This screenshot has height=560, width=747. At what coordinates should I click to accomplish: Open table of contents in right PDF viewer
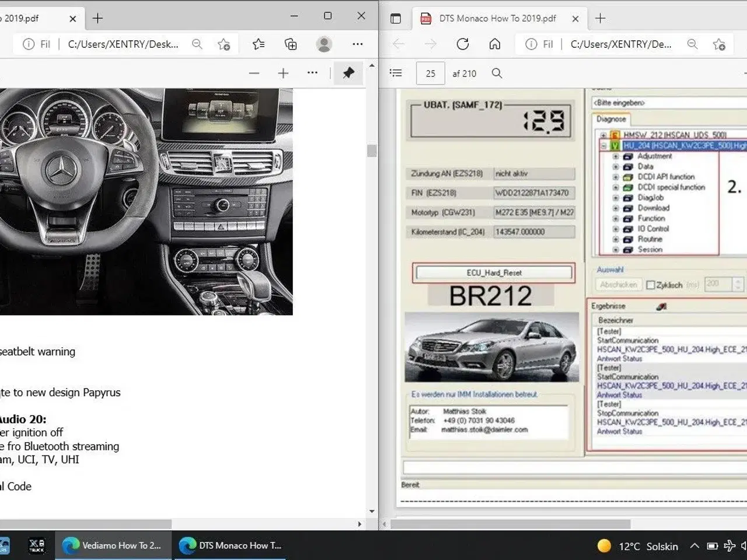(396, 73)
